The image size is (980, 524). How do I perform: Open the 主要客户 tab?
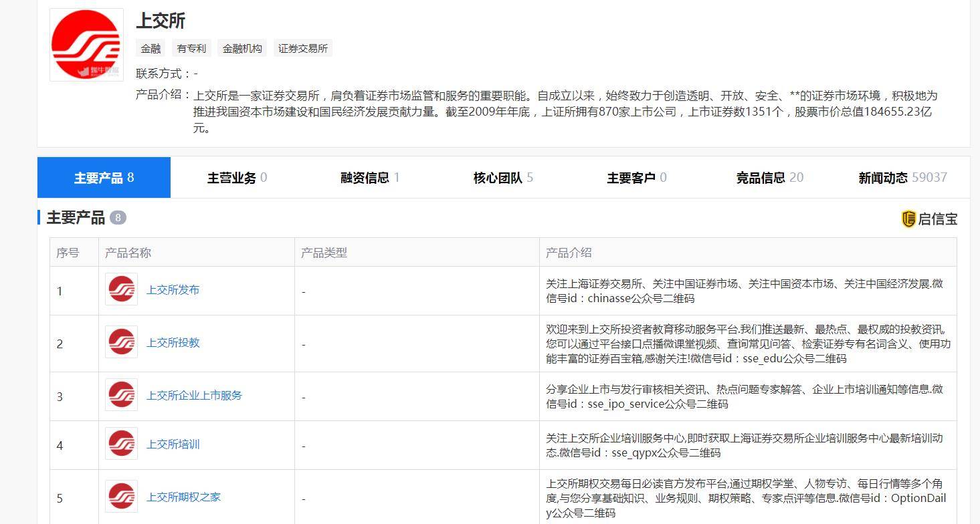(x=636, y=178)
